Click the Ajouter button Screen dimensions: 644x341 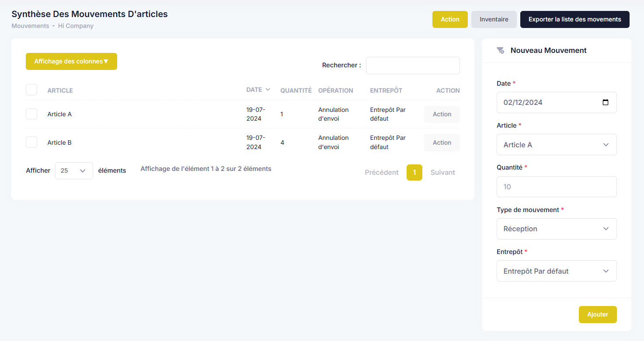pyautogui.click(x=598, y=314)
